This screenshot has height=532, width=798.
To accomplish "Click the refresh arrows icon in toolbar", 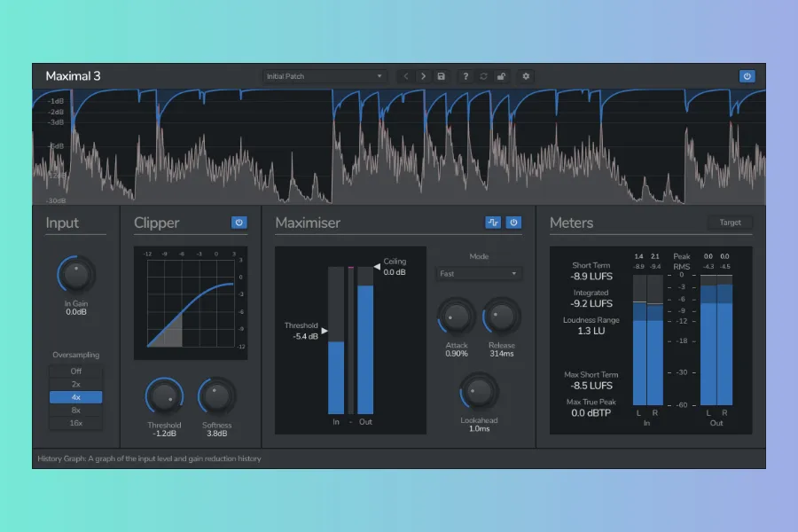I will [x=483, y=76].
